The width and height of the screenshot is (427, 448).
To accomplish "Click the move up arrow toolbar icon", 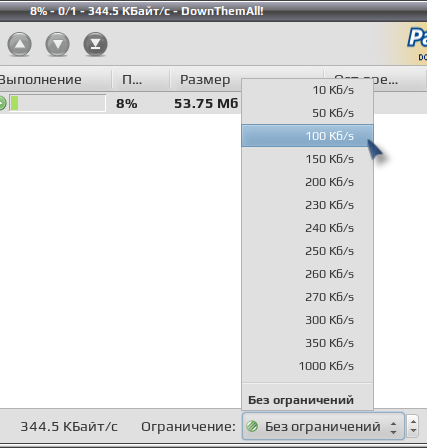I will (x=19, y=44).
